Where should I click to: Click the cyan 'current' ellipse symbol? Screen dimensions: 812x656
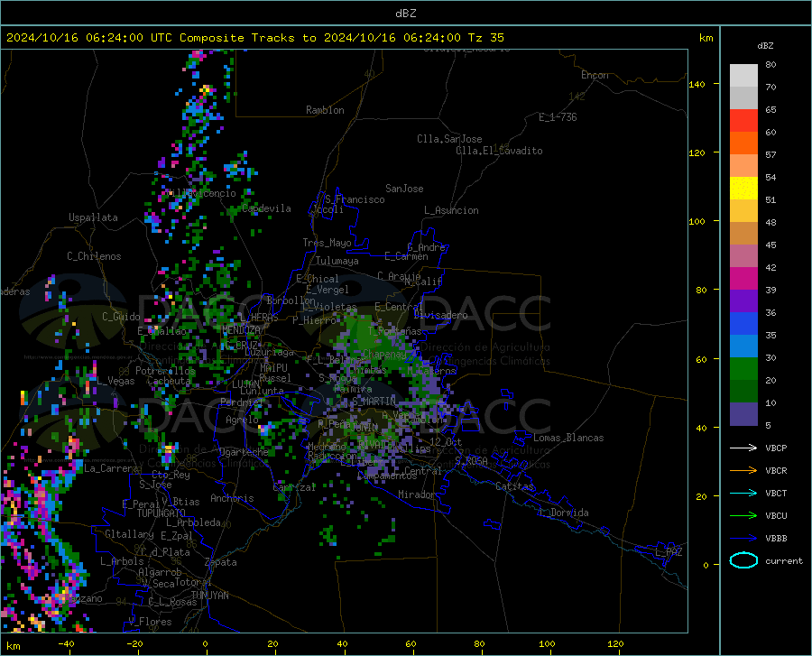pyautogui.click(x=743, y=560)
